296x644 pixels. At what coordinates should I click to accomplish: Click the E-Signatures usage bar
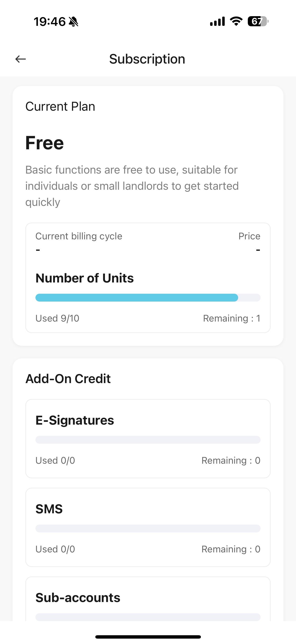tap(148, 440)
